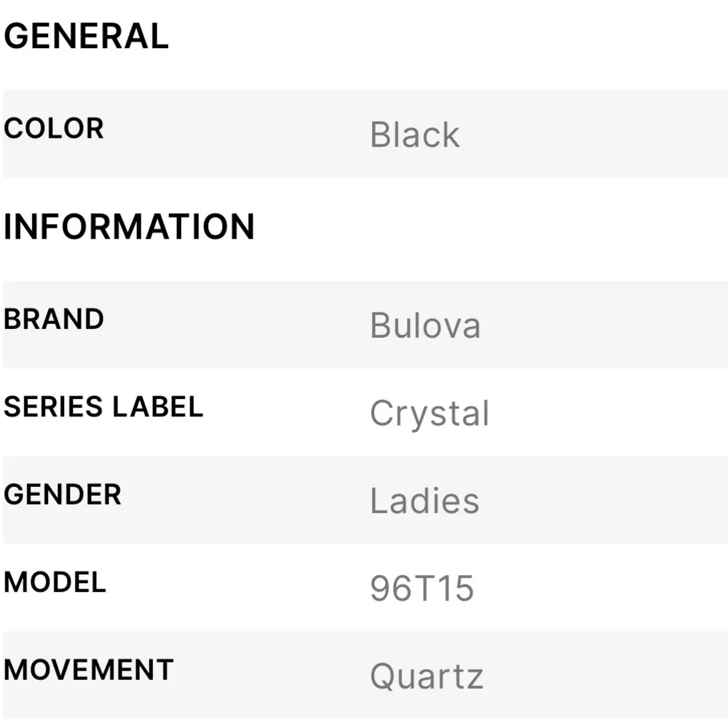Click the INFORMATION section heading
Screen dimensions: 728x728
point(129,226)
